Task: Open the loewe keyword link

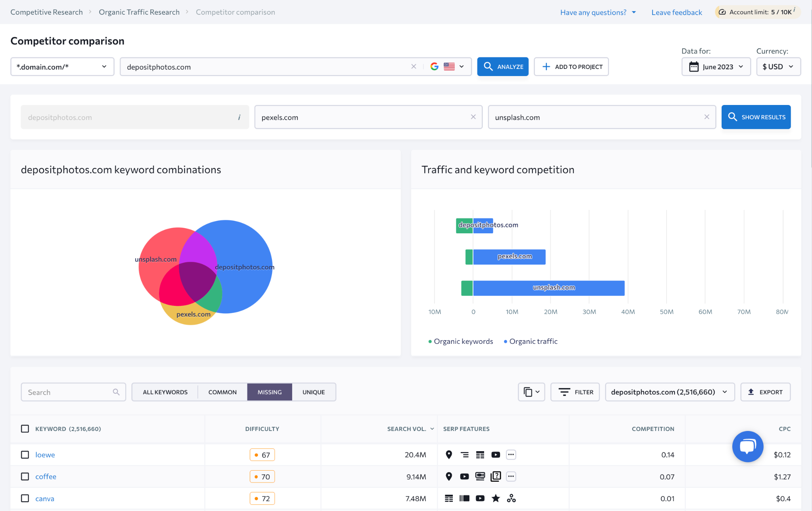Action: click(45, 455)
